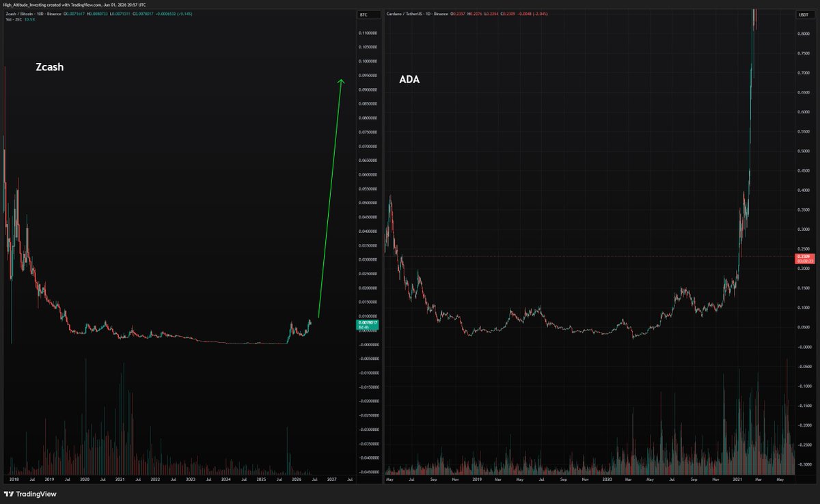Click the Zcash close value C0.0078017
Screen dimensions: 820x504
pos(143,14)
